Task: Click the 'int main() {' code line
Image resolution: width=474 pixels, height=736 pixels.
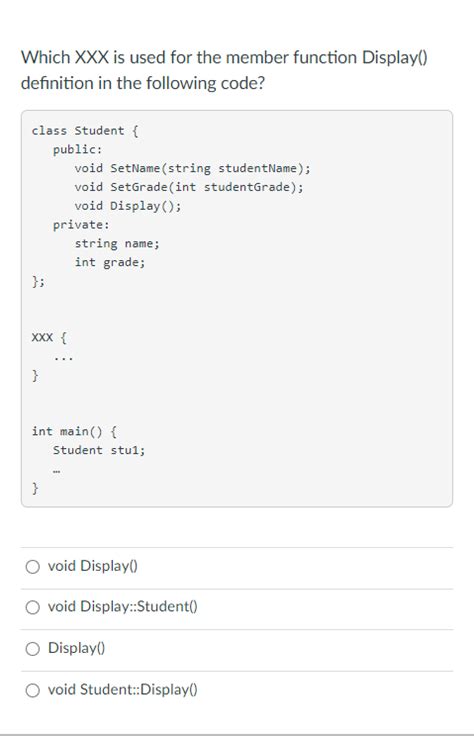Action: tap(74, 431)
